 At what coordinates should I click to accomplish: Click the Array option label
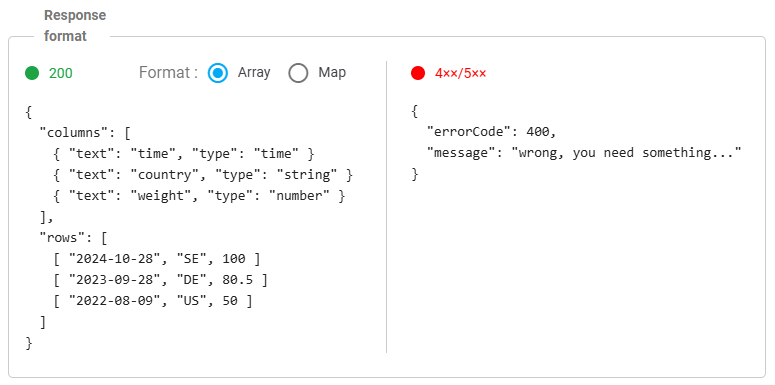254,72
